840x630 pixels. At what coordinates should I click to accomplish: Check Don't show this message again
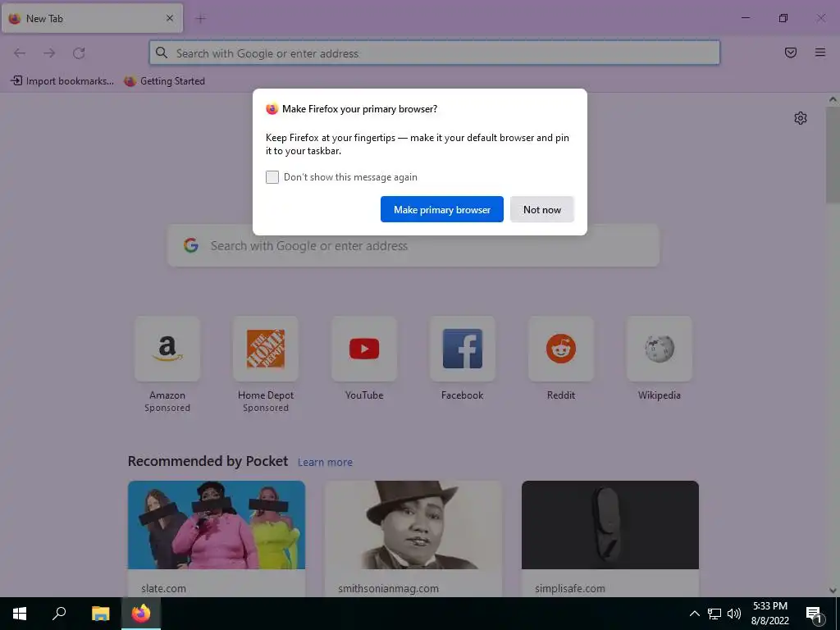(x=272, y=177)
